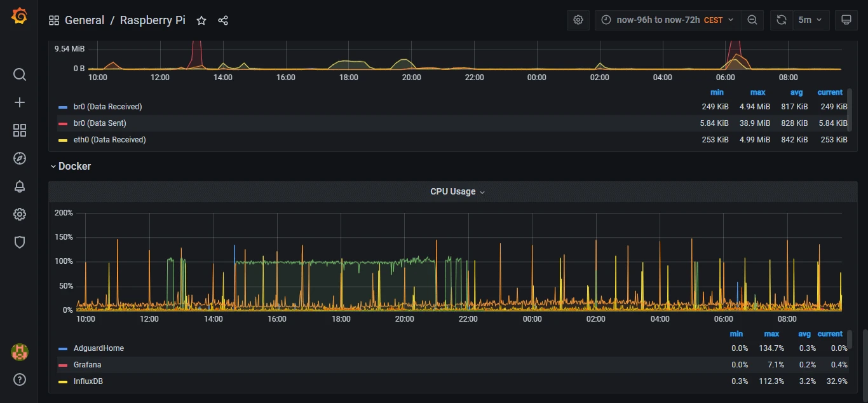The height and width of the screenshot is (403, 868).
Task: Click the 112.3% max value for InfluxDB
Action: tap(771, 381)
